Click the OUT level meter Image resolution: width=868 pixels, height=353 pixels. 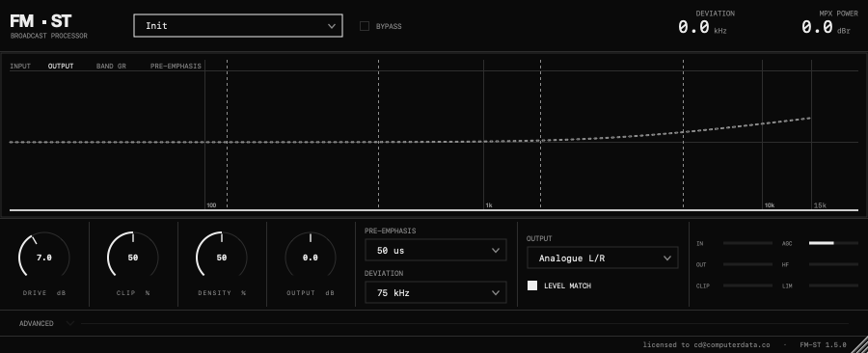(747, 264)
